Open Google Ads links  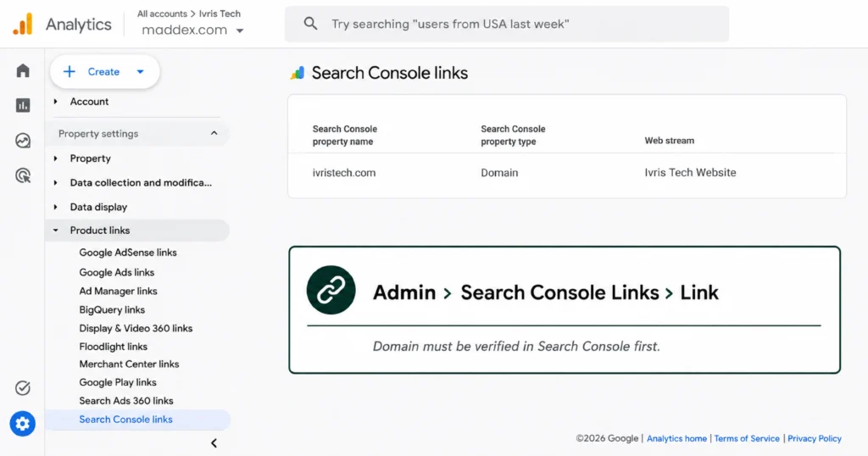[117, 272]
